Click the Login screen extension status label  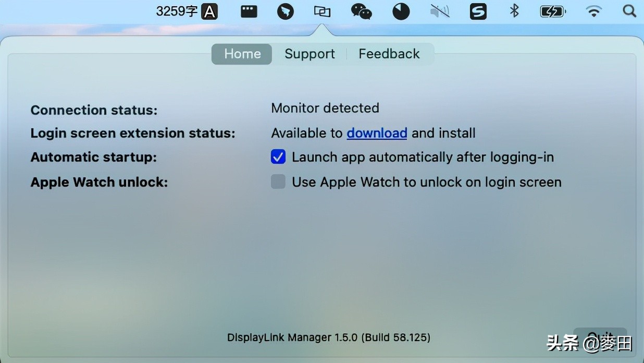coord(133,133)
